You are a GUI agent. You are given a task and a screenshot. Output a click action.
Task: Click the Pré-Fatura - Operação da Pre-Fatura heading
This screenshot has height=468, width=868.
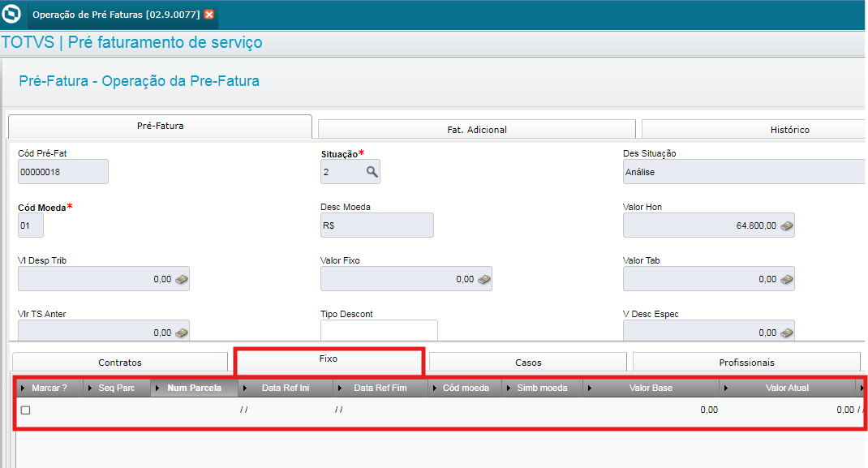(139, 81)
